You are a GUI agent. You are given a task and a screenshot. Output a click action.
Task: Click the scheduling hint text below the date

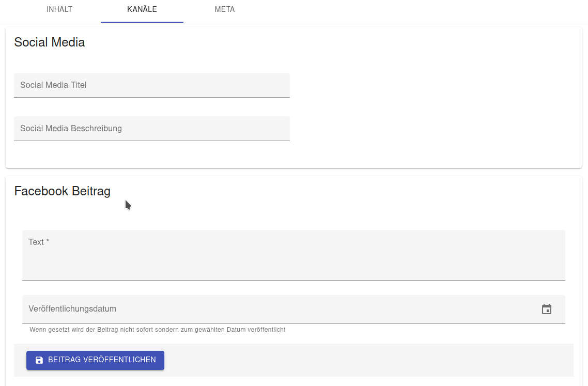click(158, 329)
